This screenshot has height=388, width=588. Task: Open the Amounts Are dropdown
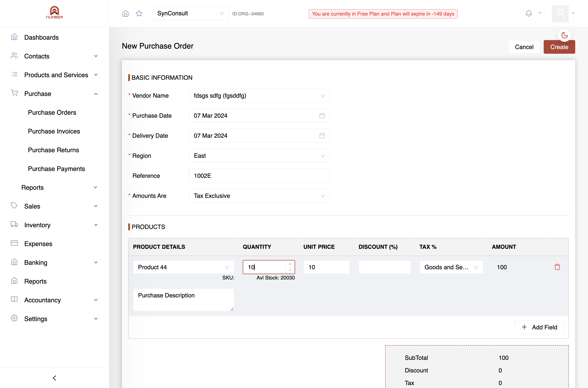point(259,196)
